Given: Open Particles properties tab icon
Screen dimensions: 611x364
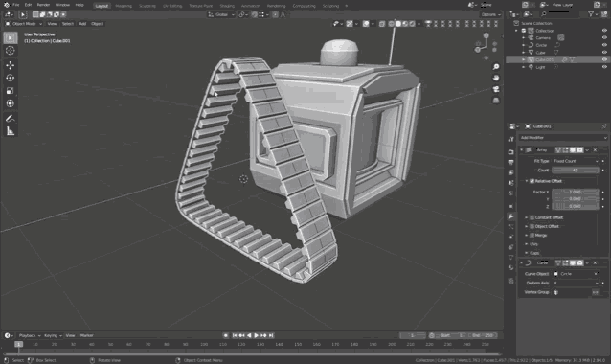Looking at the screenshot, I should [510, 226].
